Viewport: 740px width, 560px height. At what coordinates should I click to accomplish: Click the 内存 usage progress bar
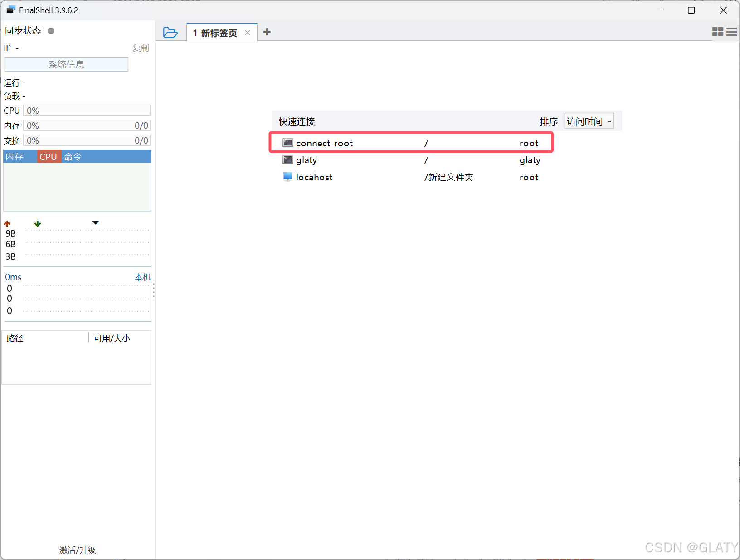87,126
